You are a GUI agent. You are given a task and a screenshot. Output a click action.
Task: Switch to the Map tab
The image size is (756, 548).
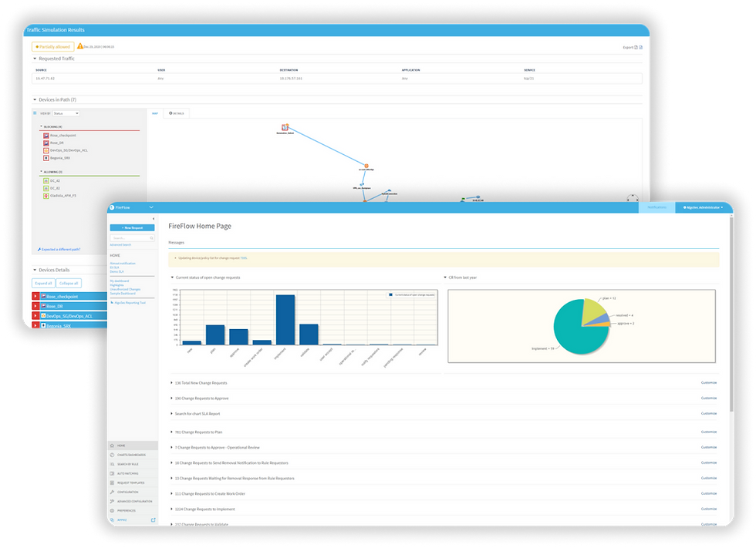(155, 113)
